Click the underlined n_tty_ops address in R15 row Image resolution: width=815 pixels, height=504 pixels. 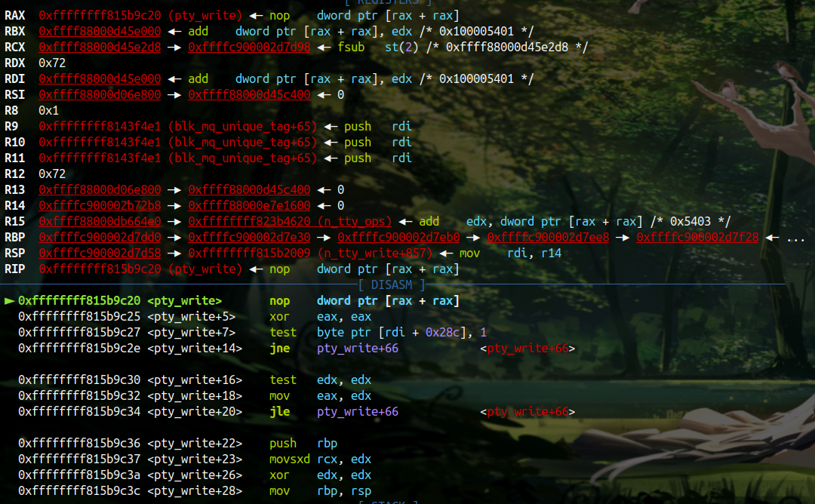click(x=290, y=222)
